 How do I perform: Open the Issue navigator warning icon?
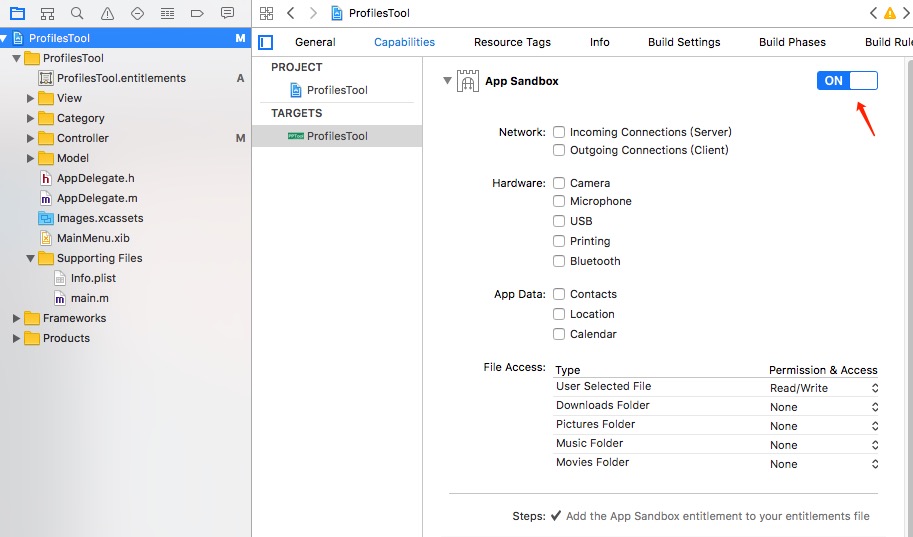point(107,13)
